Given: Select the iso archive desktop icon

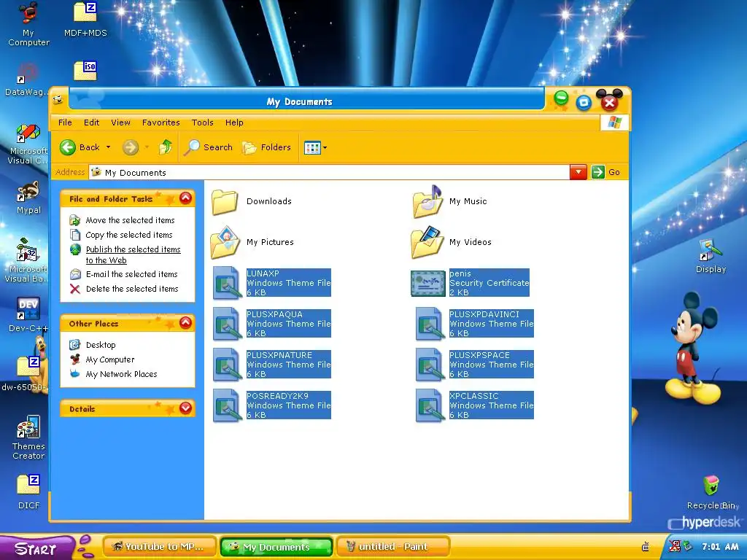Looking at the screenshot, I should [86, 71].
